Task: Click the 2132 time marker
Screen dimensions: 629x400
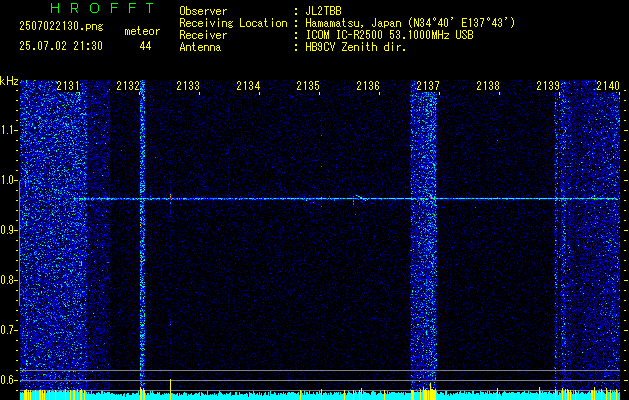Action: tap(128, 85)
